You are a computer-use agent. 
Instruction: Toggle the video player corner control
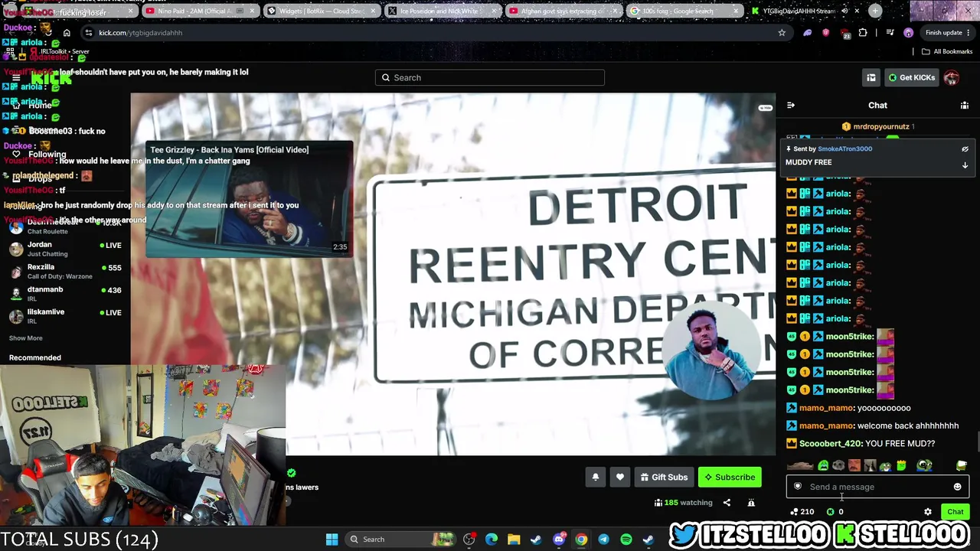tap(765, 108)
